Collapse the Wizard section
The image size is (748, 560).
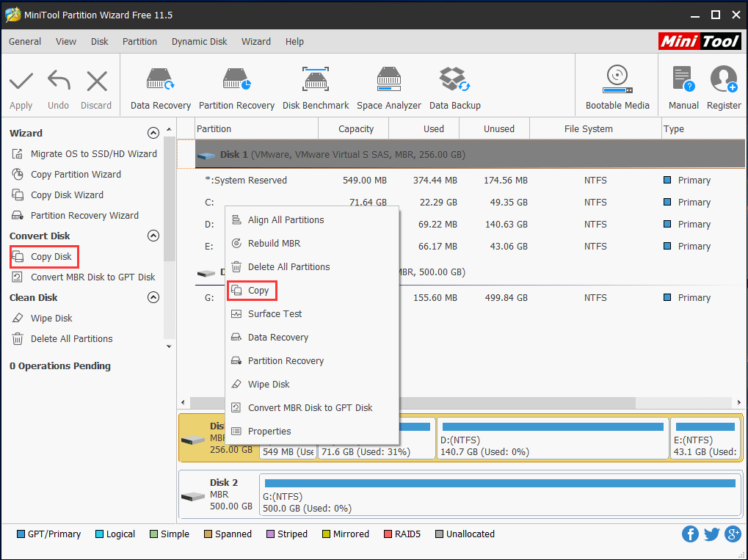point(153,133)
